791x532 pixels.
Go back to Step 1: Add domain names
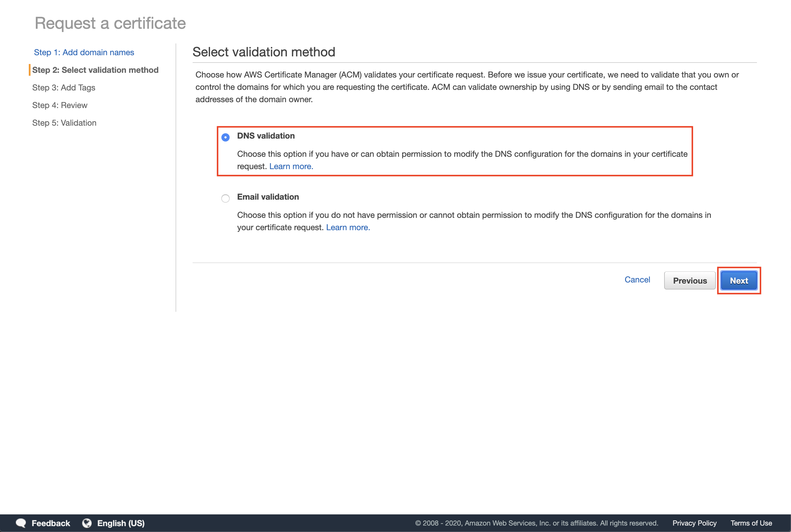(x=84, y=52)
